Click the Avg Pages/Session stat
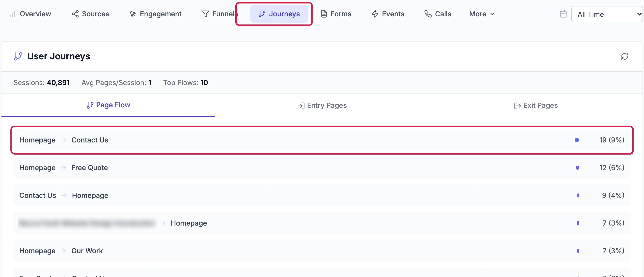644x277 pixels. (116, 83)
